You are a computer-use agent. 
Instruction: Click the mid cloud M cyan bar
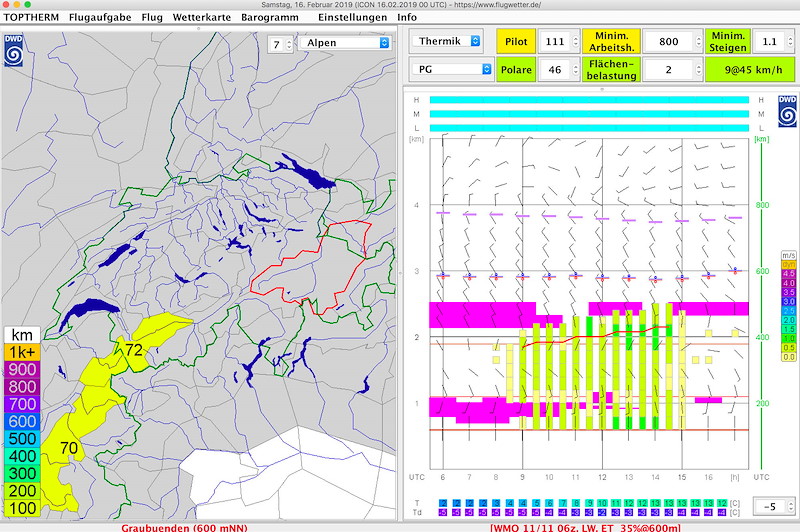pyautogui.click(x=589, y=114)
